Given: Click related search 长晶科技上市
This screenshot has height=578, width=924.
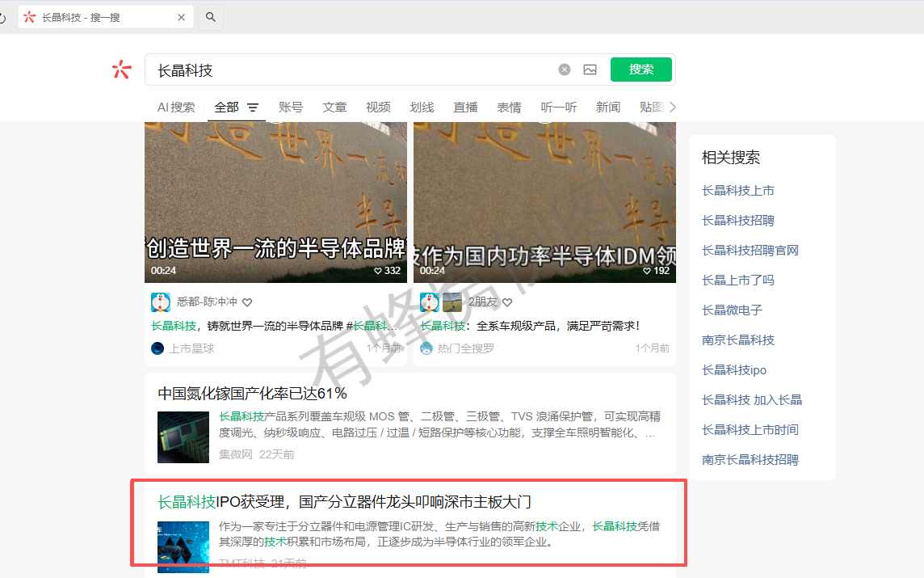Looking at the screenshot, I should point(737,191).
